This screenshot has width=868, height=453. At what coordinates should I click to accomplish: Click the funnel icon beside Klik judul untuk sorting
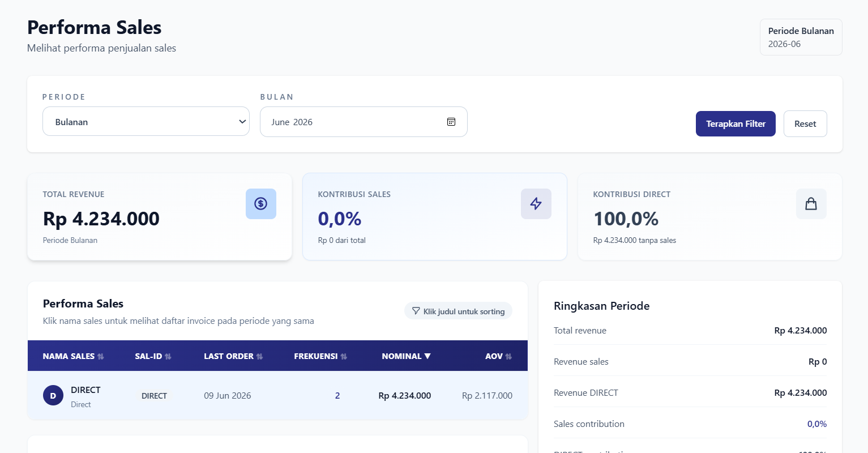(x=416, y=311)
